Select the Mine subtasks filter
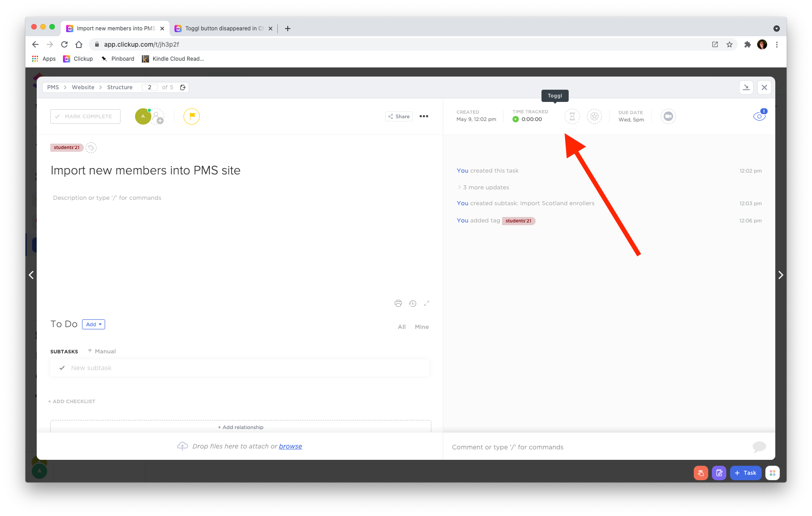 click(421, 327)
